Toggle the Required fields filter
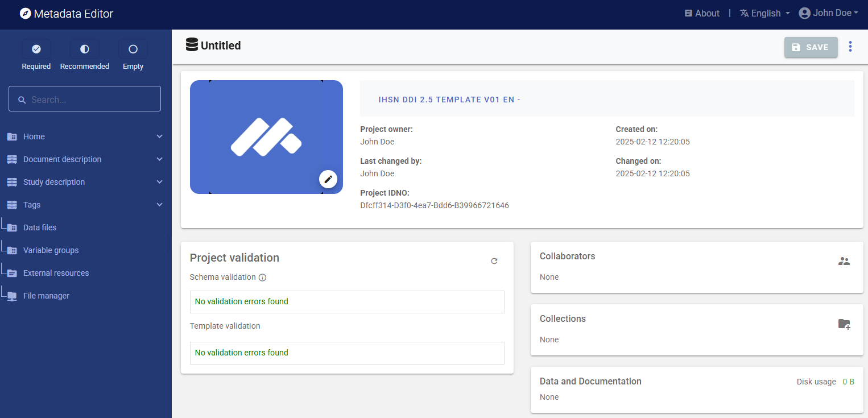The width and height of the screenshot is (868, 418). click(x=36, y=49)
